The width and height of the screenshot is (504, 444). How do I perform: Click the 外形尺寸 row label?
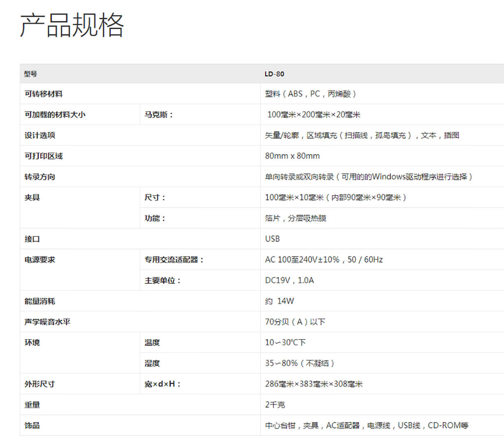[40, 384]
